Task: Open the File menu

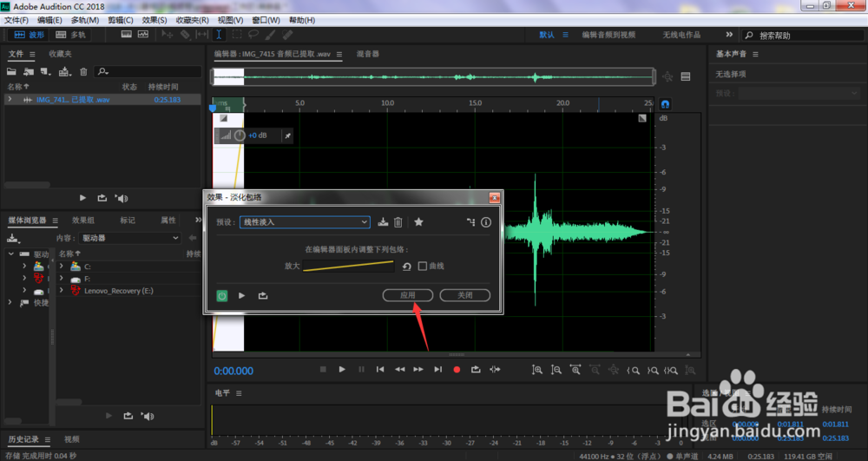Action: click(16, 20)
